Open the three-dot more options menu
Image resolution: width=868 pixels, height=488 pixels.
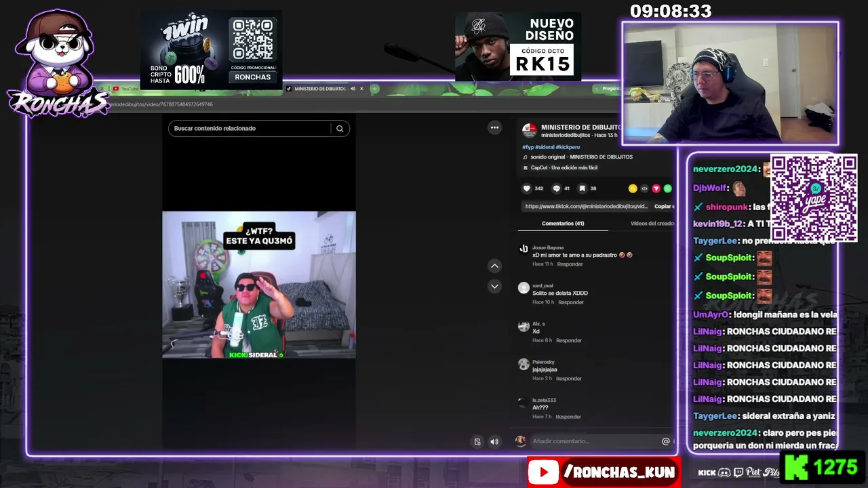tap(494, 127)
